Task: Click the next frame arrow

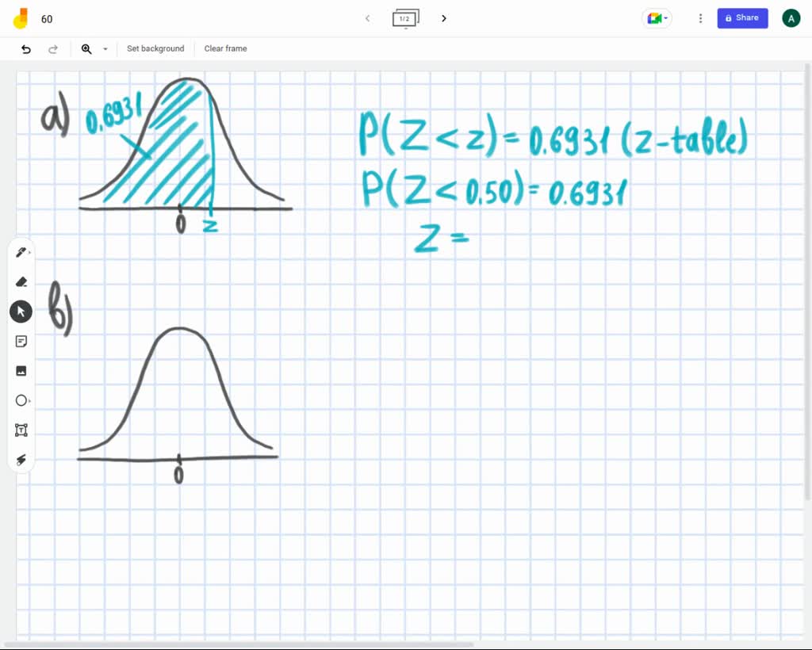Action: (x=443, y=17)
